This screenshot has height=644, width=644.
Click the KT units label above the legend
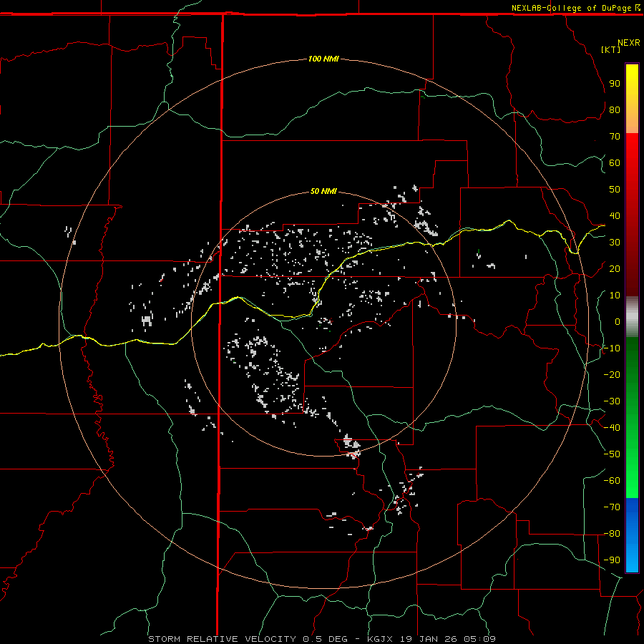click(x=611, y=49)
